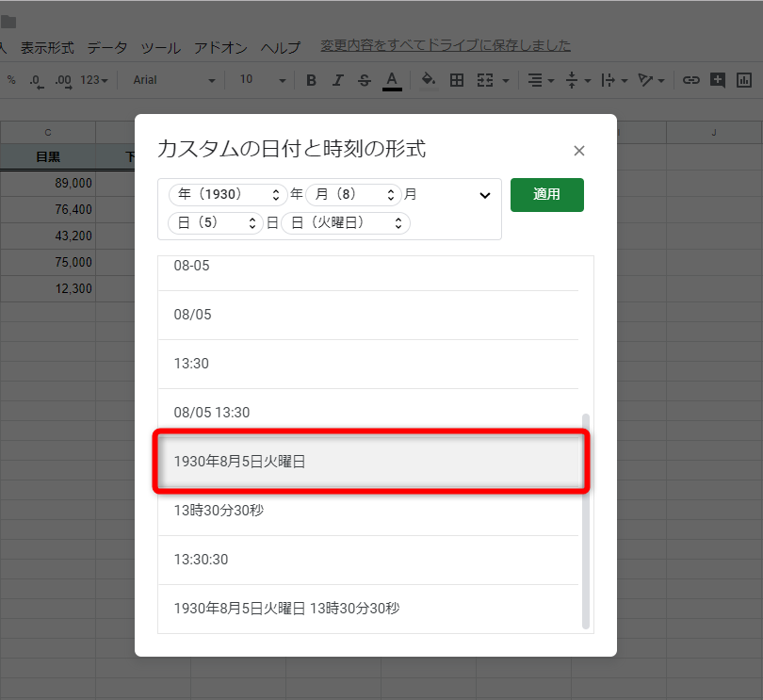This screenshot has height=700, width=763.
Task: Select 13:30:30 format option
Action: [368, 560]
